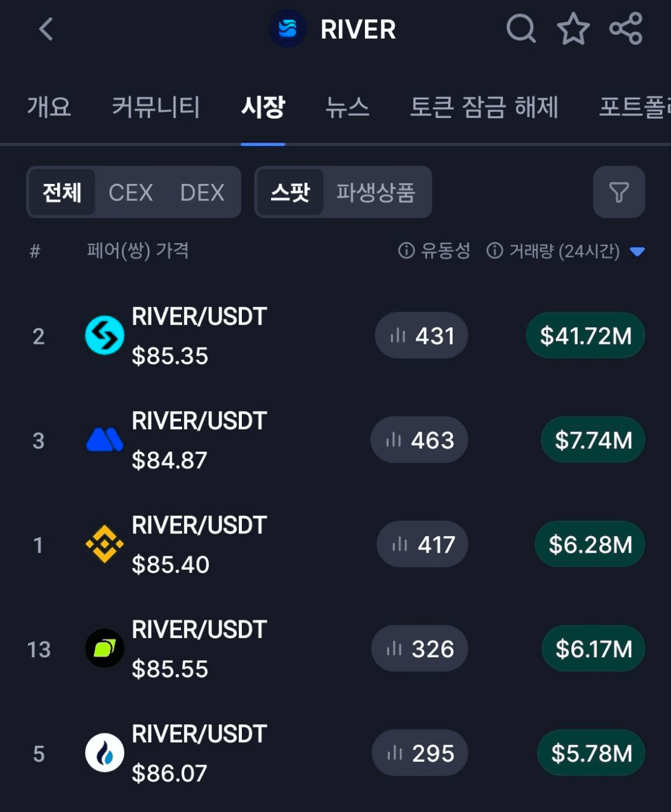Tap the Binance exchange logo
Viewport: 671px width, 812px height.
[x=104, y=544]
